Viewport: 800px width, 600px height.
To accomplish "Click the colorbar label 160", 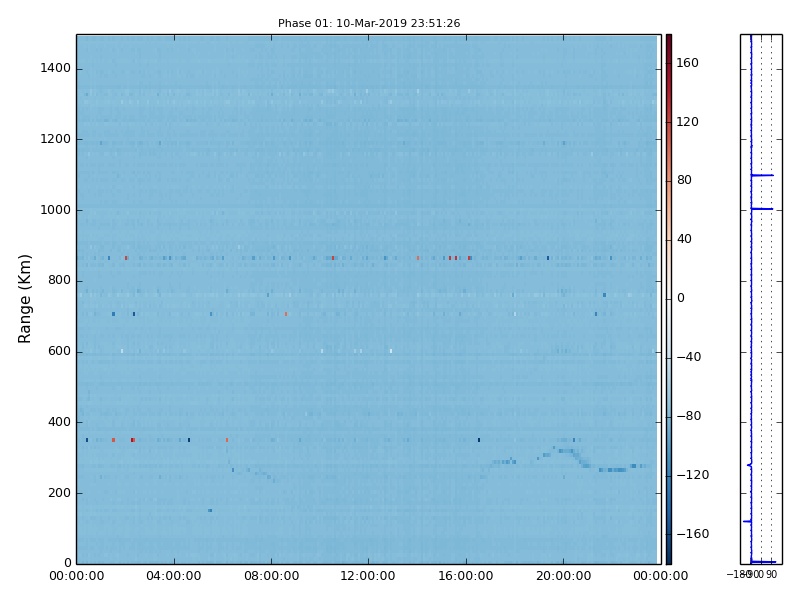I will pos(687,63).
